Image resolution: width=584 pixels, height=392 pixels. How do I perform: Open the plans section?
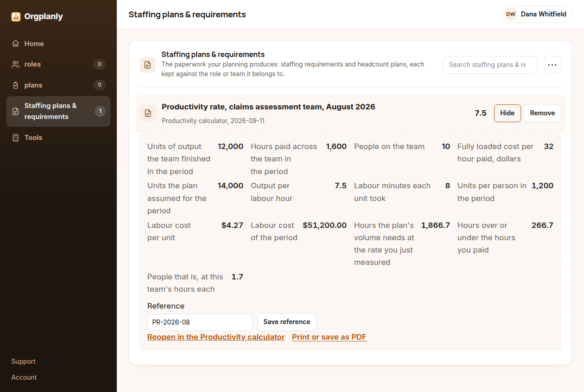click(x=58, y=85)
